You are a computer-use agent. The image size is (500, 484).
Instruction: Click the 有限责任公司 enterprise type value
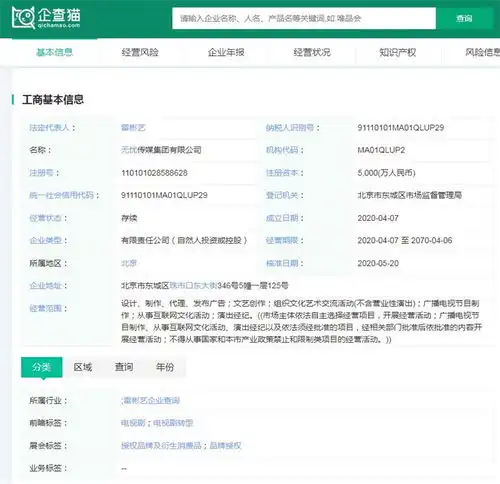tap(184, 240)
